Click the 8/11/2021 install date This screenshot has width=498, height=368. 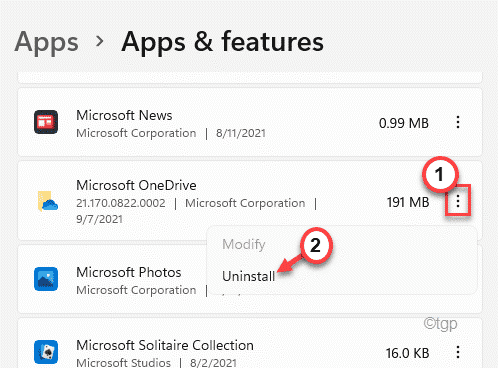(241, 133)
